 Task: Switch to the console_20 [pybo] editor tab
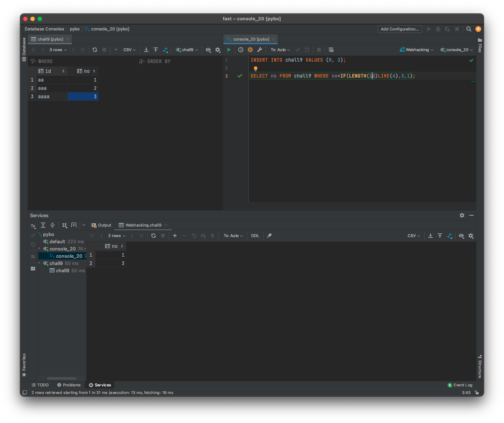tap(251, 39)
